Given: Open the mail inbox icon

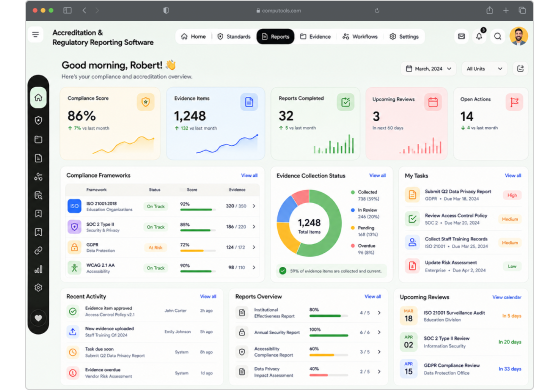Looking at the screenshot, I should [x=461, y=36].
